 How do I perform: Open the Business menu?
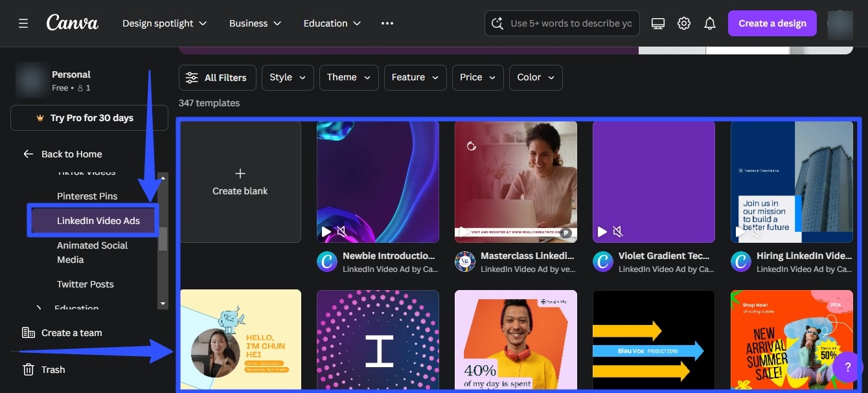[255, 23]
